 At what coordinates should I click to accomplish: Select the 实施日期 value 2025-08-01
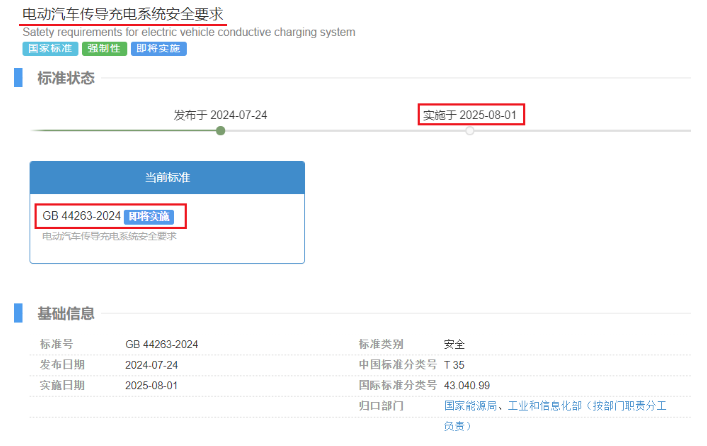tap(152, 386)
